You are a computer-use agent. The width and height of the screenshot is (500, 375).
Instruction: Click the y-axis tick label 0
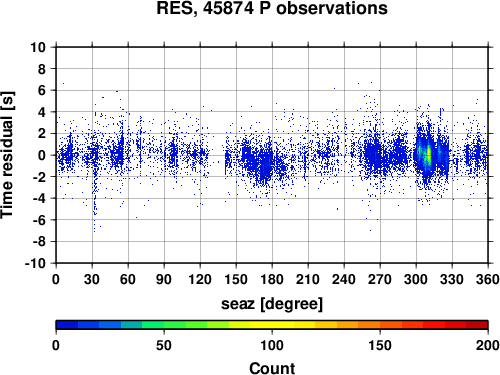coord(42,155)
